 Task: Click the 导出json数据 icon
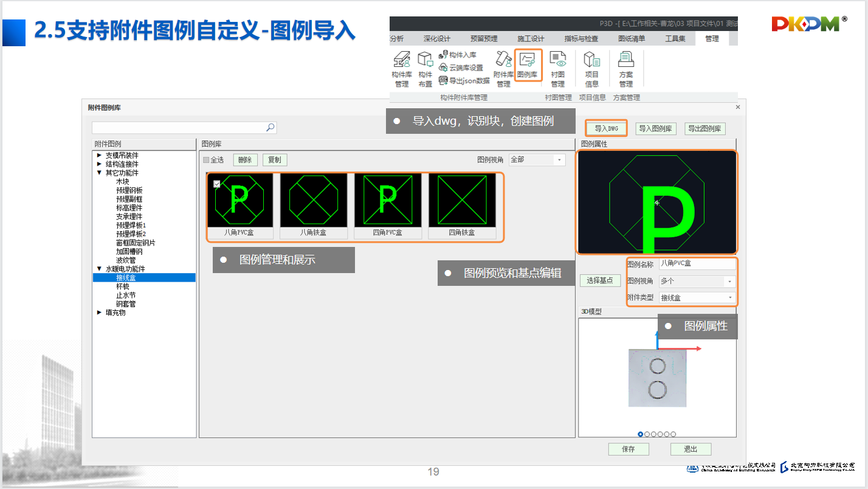click(444, 80)
